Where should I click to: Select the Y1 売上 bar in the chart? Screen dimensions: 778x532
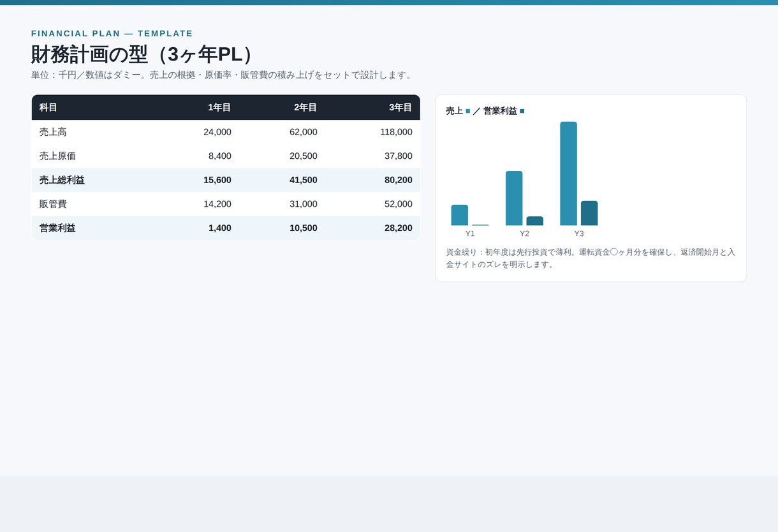click(460, 215)
